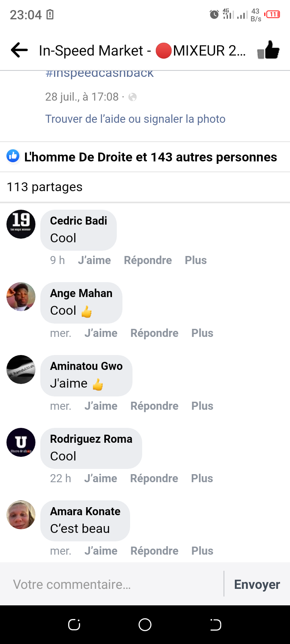
Task: Open "Trouver de l'aide ou signaler la photo"
Action: click(135, 119)
